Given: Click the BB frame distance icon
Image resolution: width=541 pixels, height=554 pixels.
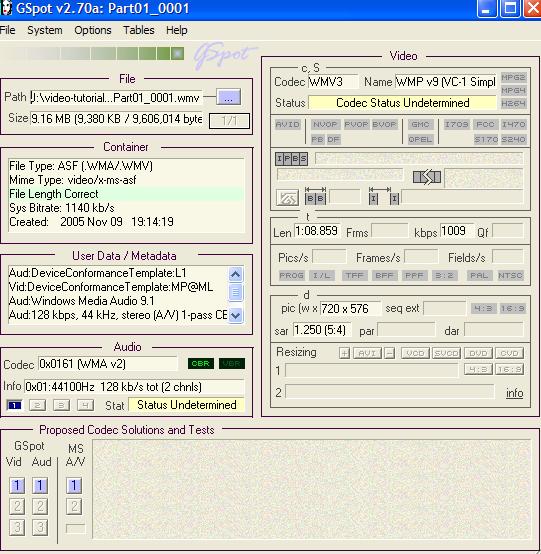Looking at the screenshot, I should [315, 196].
